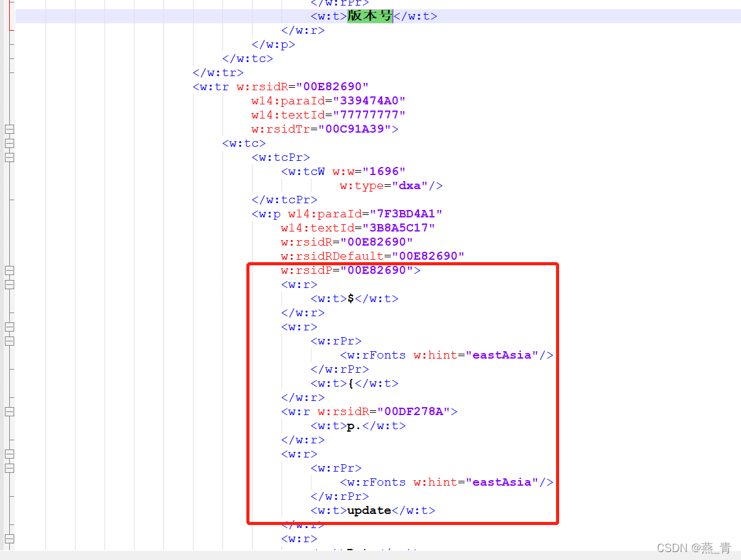Collapse the fold marker for the first w:rPr block

9,341
